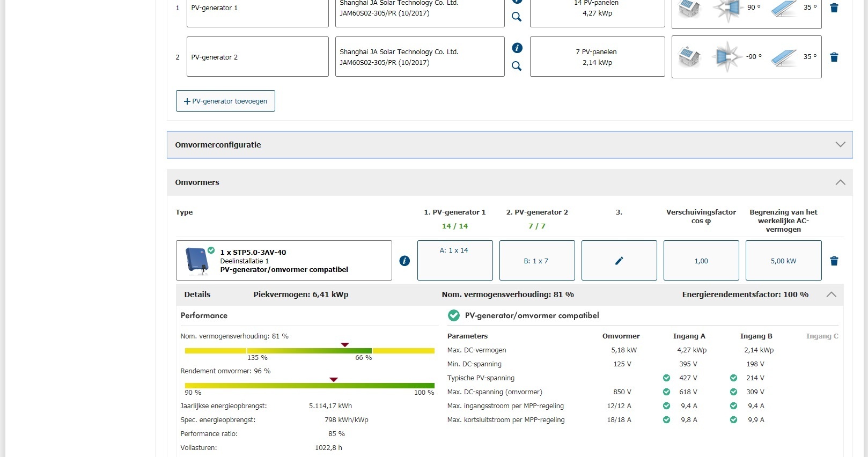Click the tilt angle icon of PV-generator 2
This screenshot has width=868, height=457.
pos(783,57)
